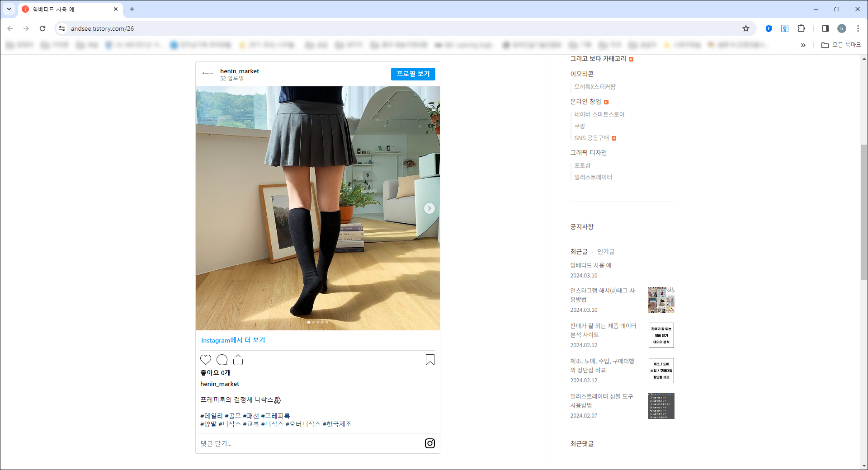Screen dimensions: 868x470
Task: Open the Instagram logo icon at the embed footer
Action: (x=430, y=443)
